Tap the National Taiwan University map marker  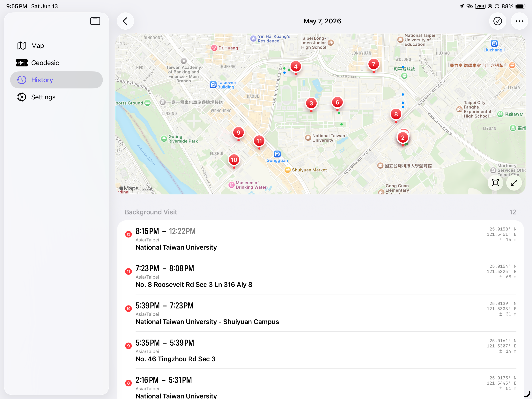point(308,138)
